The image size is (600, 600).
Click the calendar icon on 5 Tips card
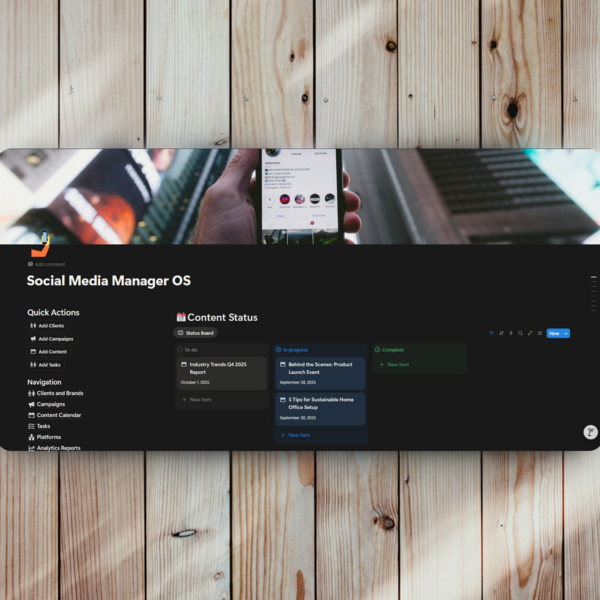[x=283, y=399]
